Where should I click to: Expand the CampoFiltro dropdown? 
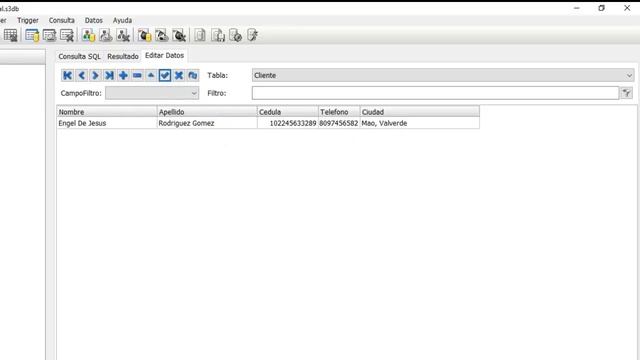coord(152,93)
